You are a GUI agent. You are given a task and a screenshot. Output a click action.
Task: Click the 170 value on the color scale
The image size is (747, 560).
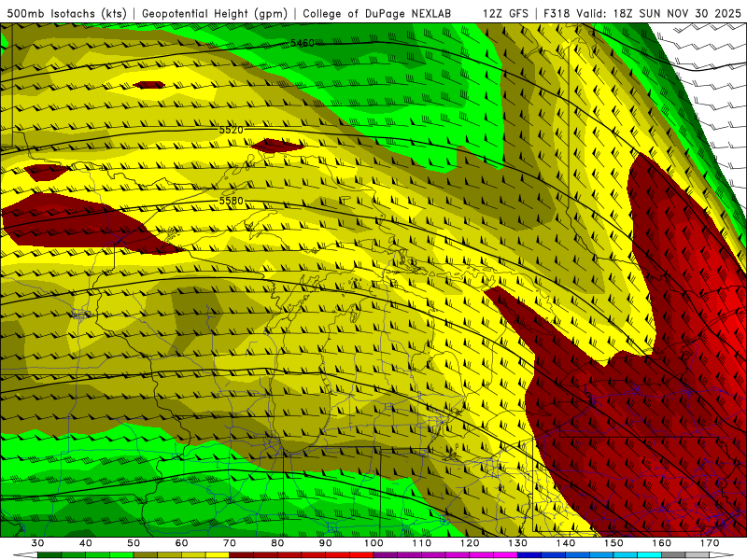coord(710,543)
